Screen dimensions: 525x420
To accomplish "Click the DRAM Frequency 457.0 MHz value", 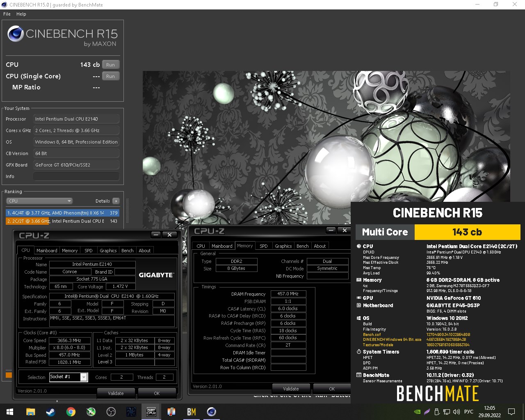I will point(288,294).
